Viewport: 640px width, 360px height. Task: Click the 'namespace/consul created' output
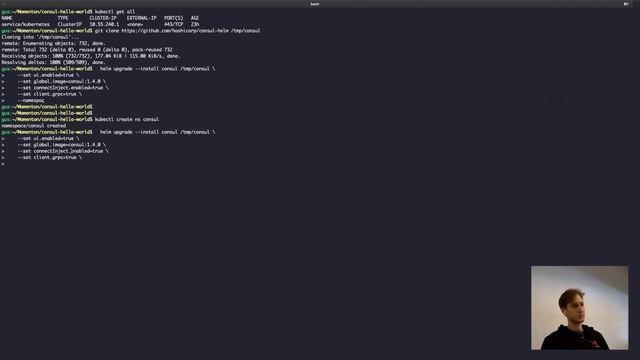33,126
